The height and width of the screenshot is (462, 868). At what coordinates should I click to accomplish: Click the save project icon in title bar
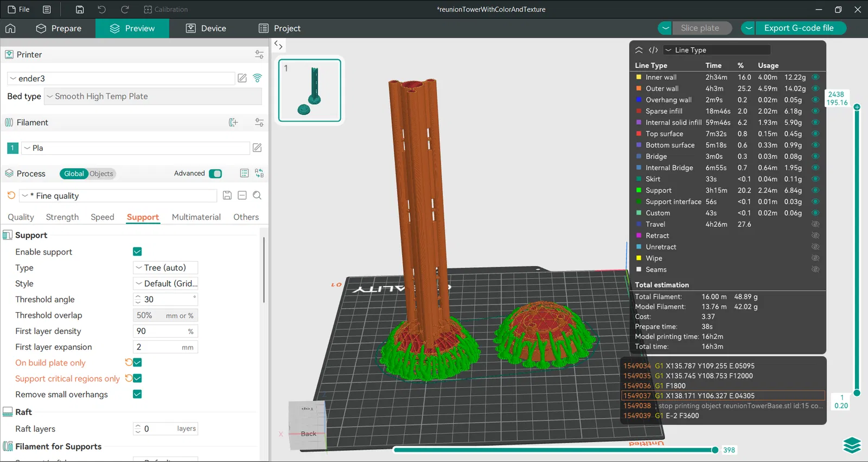click(x=80, y=9)
